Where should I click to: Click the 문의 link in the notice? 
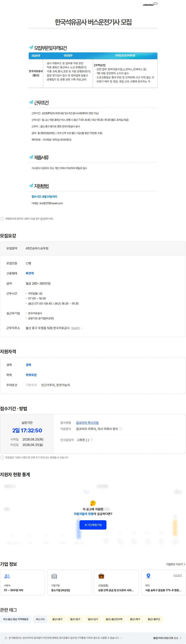coord(42,219)
